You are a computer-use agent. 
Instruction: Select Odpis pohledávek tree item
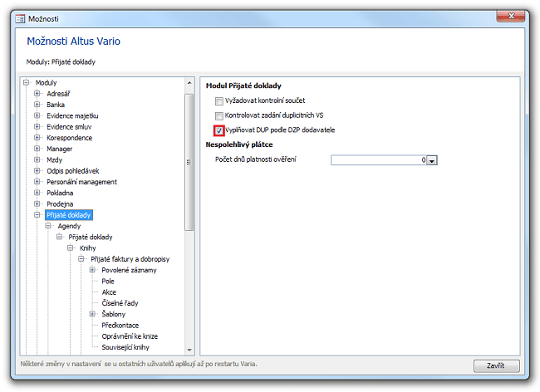(72, 171)
